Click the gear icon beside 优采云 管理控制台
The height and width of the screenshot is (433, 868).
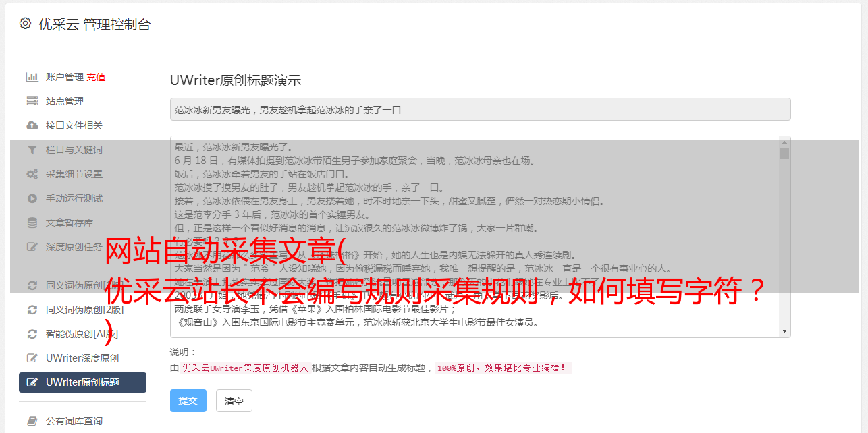pyautogui.click(x=25, y=24)
